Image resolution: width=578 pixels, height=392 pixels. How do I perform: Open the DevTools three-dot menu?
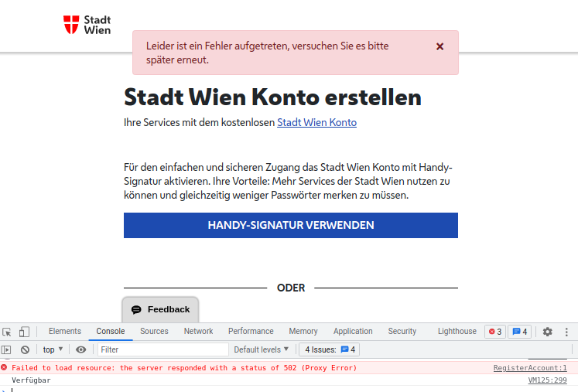(566, 332)
